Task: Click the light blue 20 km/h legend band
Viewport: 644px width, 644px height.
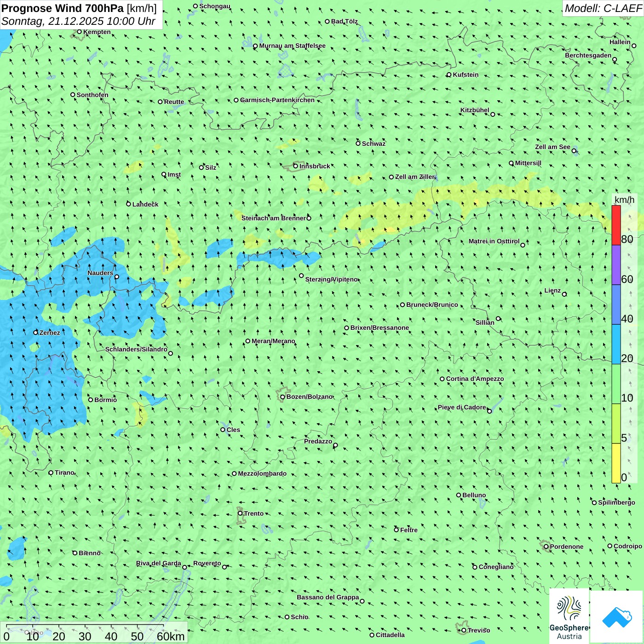Action: click(616, 345)
